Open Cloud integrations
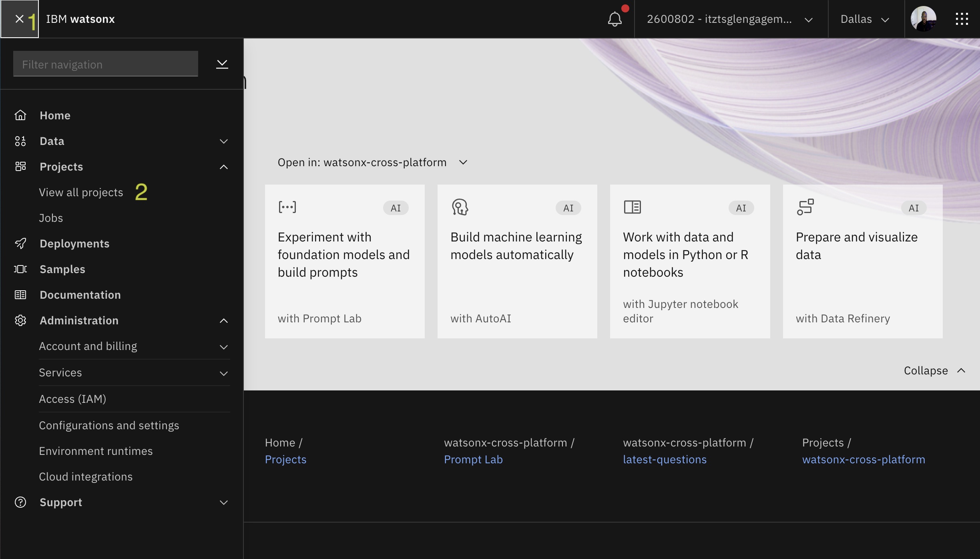980x559 pixels. click(86, 477)
